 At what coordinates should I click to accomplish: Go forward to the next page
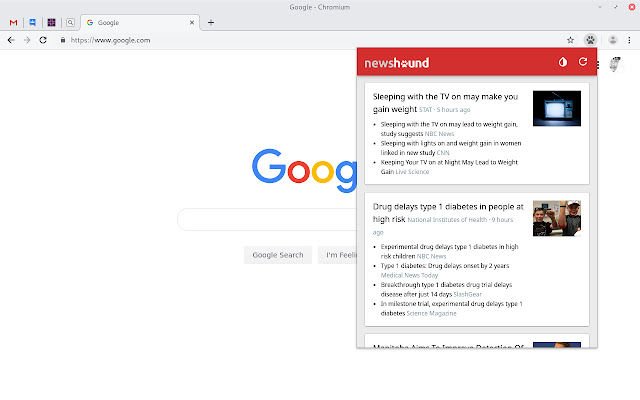27,40
